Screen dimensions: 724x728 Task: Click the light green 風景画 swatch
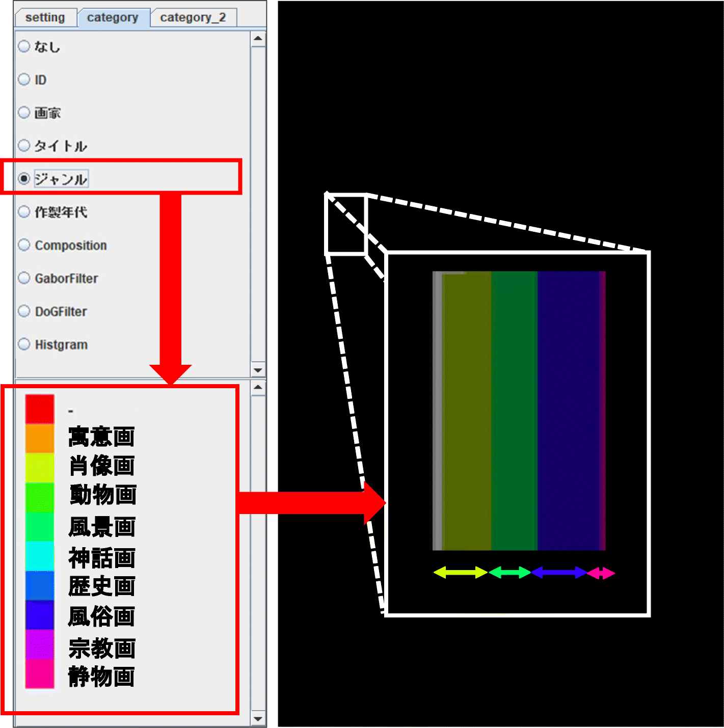[x=40, y=527]
